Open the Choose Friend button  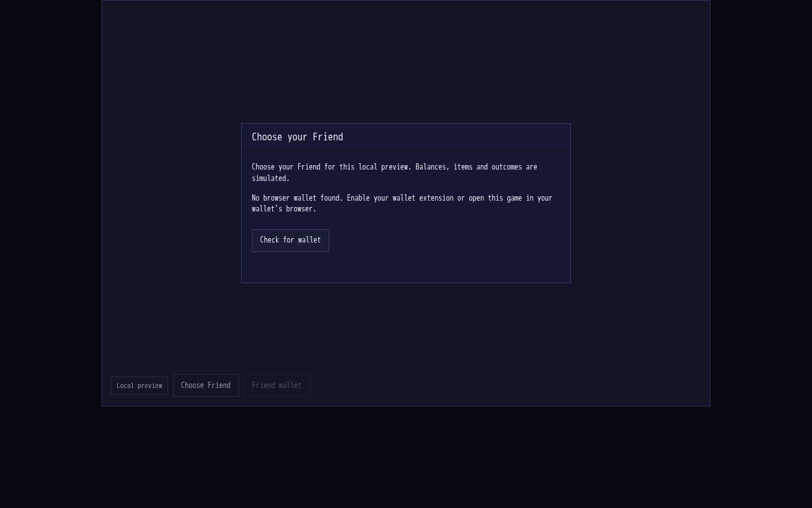pyautogui.click(x=206, y=385)
